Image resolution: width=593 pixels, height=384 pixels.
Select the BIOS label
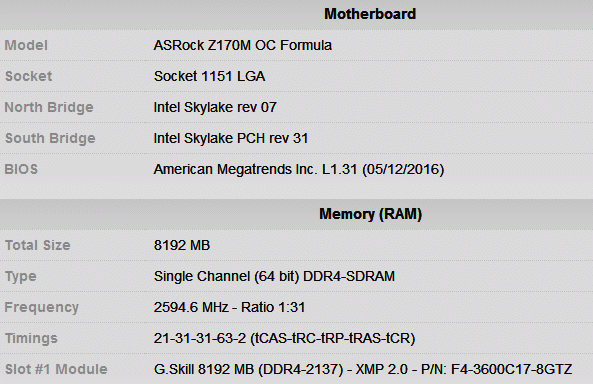pos(21,169)
